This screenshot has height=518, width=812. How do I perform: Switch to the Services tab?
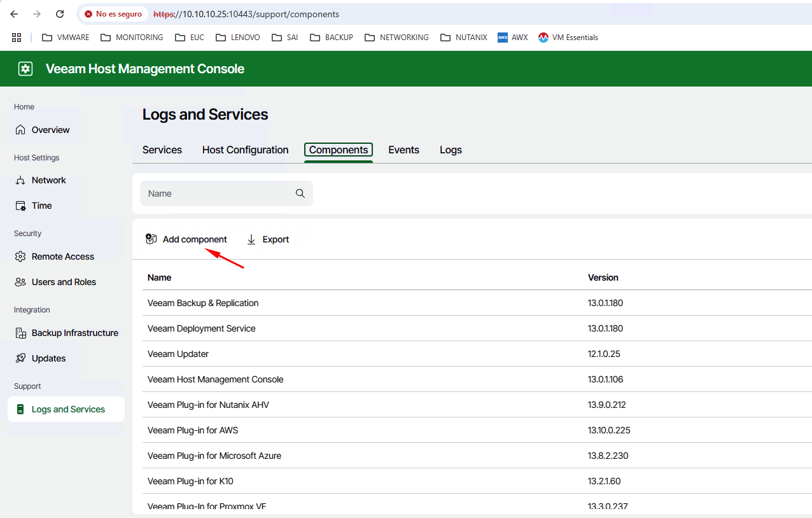(162, 150)
